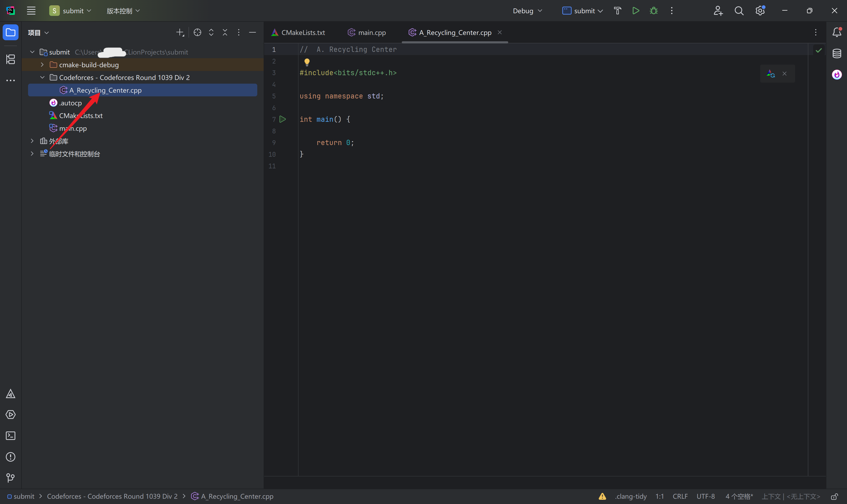Open the CMake tool window icon
The height and width of the screenshot is (504, 847).
tap(11, 394)
